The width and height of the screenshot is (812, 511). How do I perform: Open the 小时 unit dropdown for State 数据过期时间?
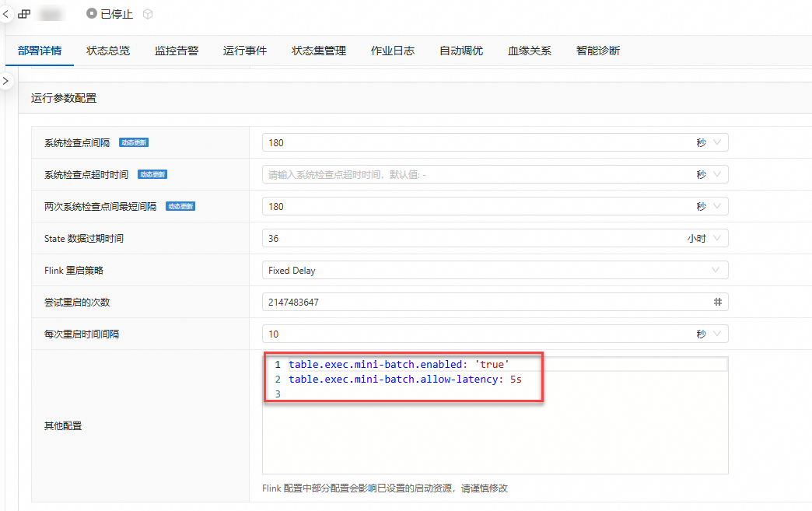[x=705, y=238]
